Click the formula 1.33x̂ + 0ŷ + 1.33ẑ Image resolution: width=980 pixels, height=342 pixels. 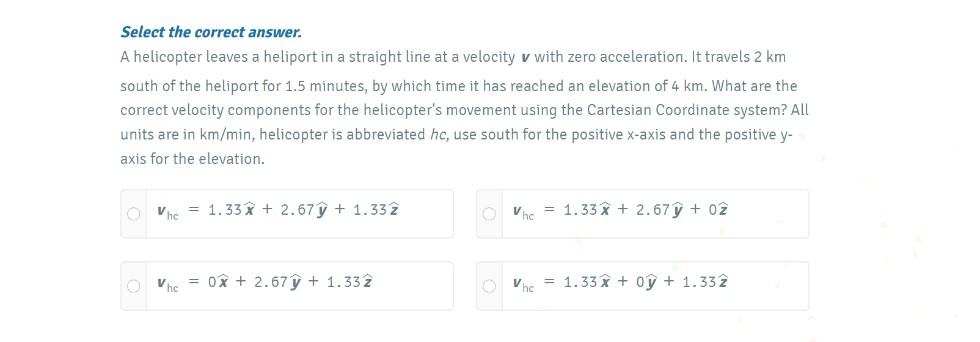[x=645, y=282]
